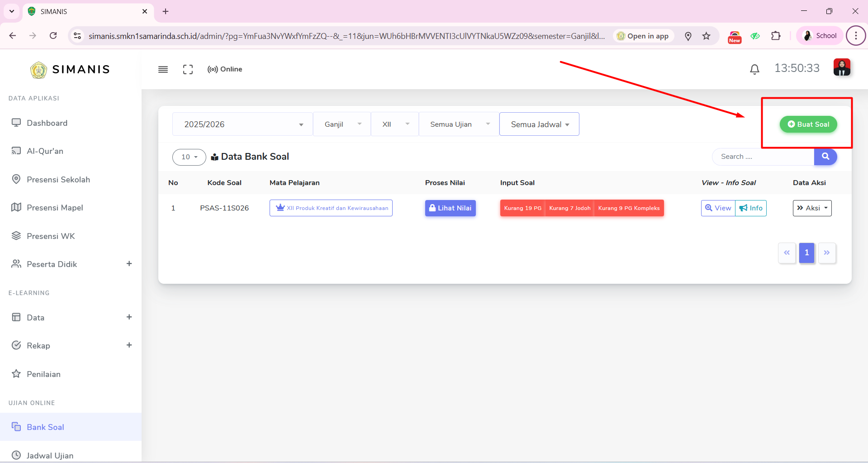This screenshot has width=868, height=463.
Task: Toggle fullscreen mode icon
Action: click(188, 69)
